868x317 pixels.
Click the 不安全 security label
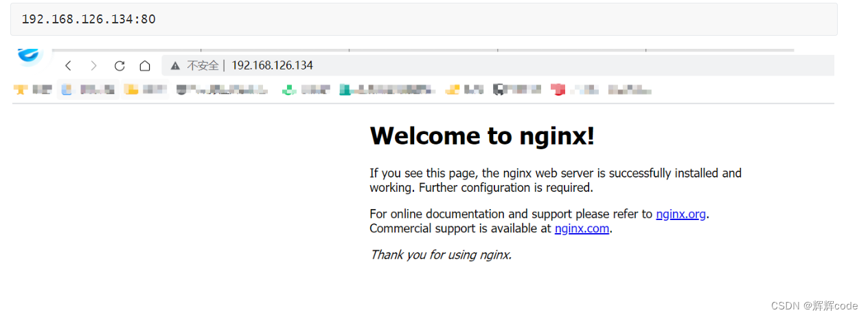pyautogui.click(x=203, y=66)
